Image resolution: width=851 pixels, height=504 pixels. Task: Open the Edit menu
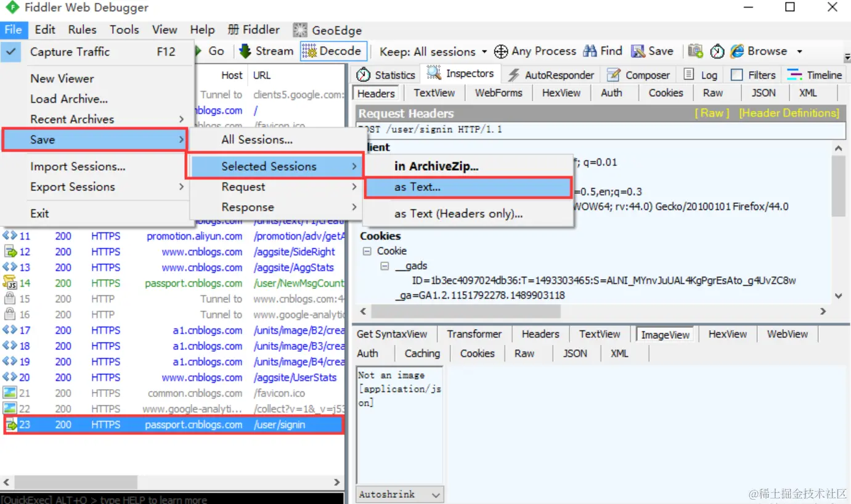[45, 30]
